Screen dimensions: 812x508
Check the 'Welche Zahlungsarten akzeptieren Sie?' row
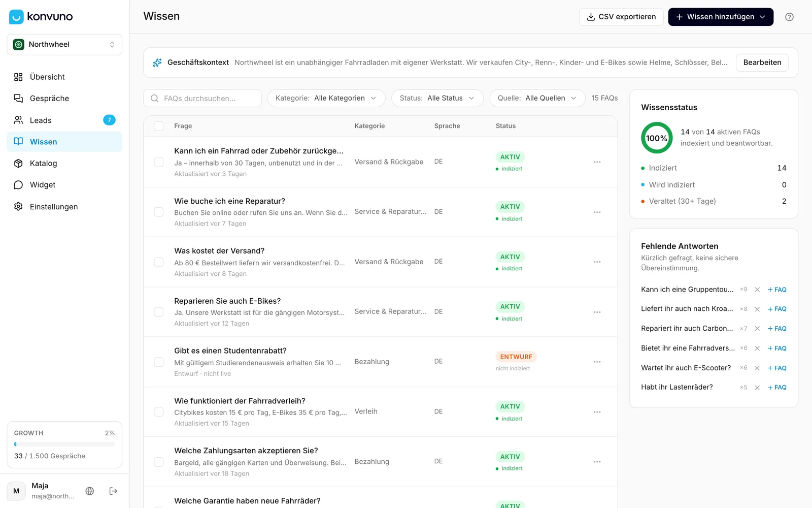(x=159, y=462)
